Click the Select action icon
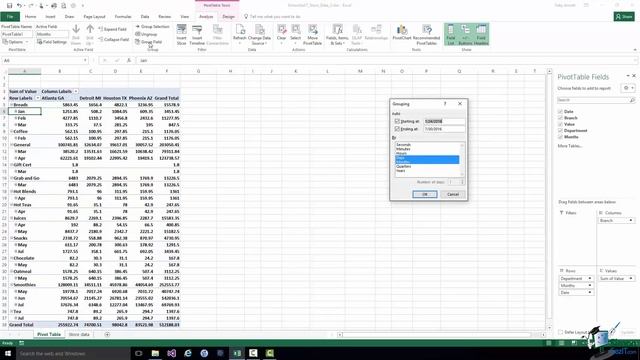 pyautogui.click(x=296, y=34)
